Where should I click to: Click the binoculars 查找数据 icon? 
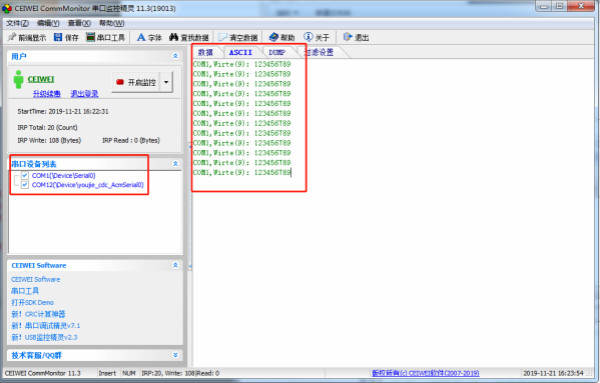[174, 37]
